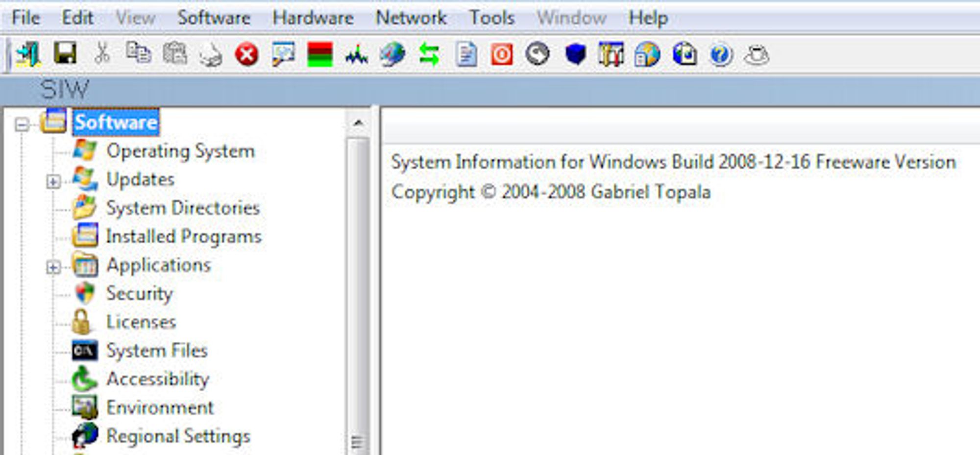Click the red X stop icon

click(246, 54)
